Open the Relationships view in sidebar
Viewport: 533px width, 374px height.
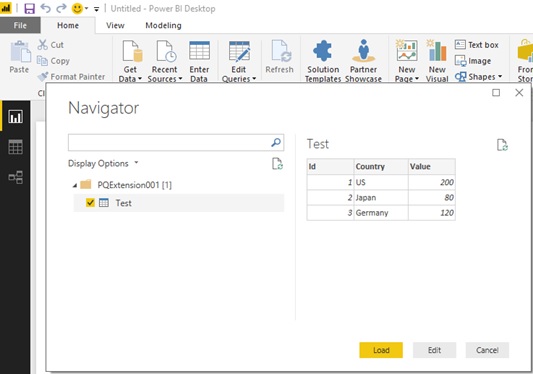click(16, 177)
